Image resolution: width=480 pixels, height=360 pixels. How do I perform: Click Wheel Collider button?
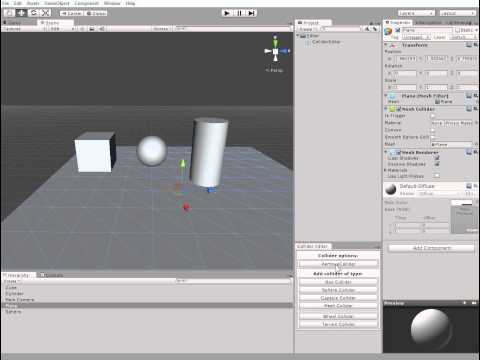point(338,316)
